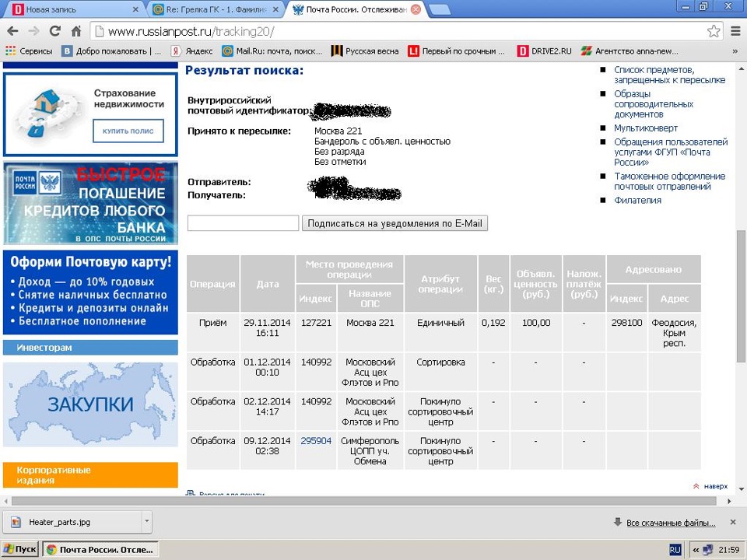Click the horizontal page scrollbar
This screenshot has height=560, width=747.
click(x=364, y=501)
